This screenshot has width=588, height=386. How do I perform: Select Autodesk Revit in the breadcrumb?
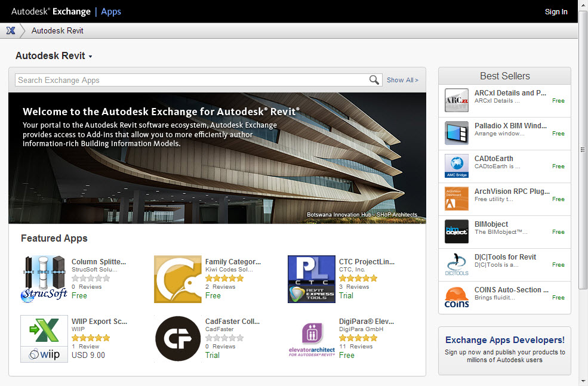57,31
